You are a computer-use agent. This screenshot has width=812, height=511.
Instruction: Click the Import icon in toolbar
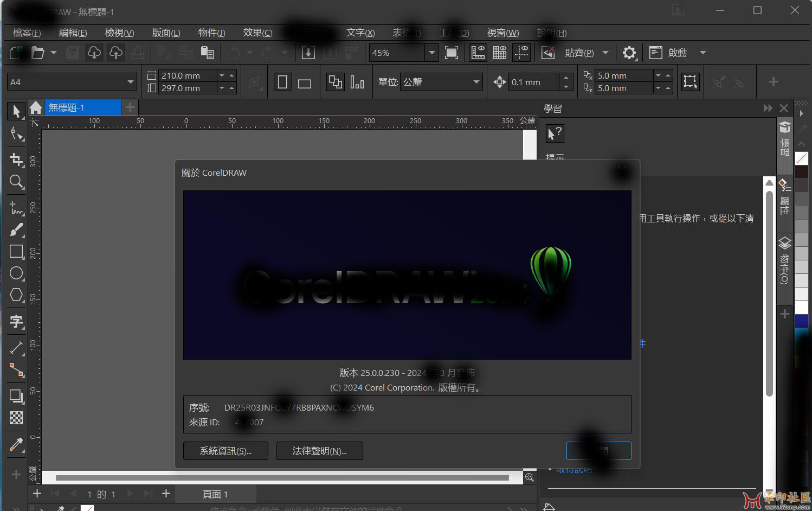(x=308, y=53)
